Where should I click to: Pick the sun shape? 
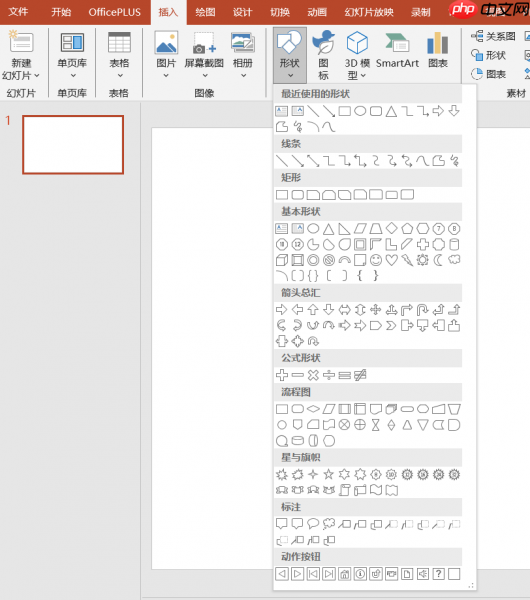tap(423, 260)
